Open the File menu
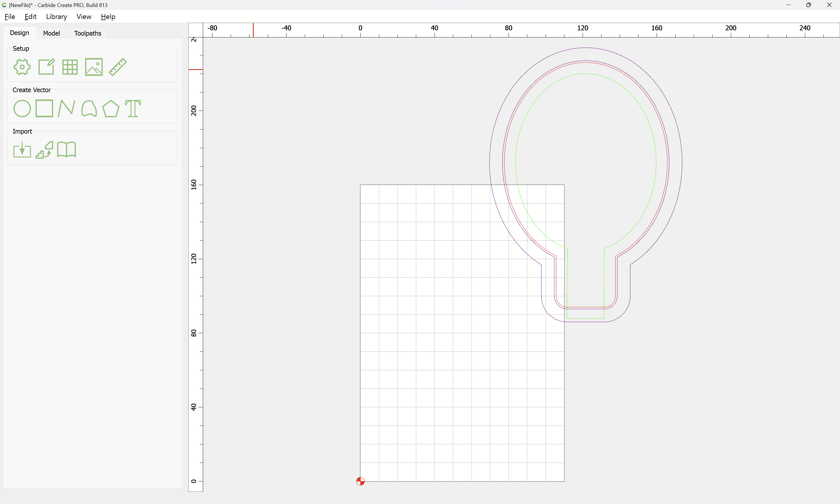 tap(10, 17)
